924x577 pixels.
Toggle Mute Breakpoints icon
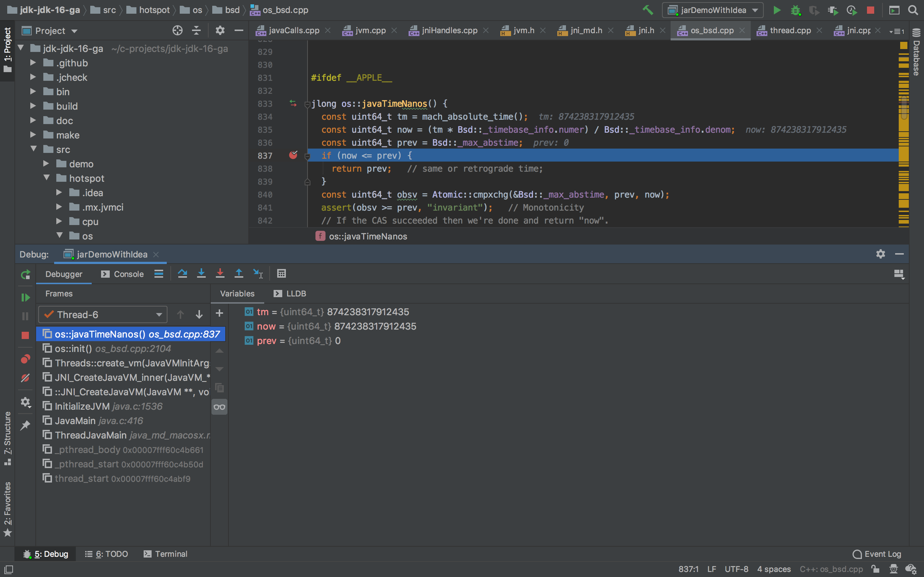[25, 378]
